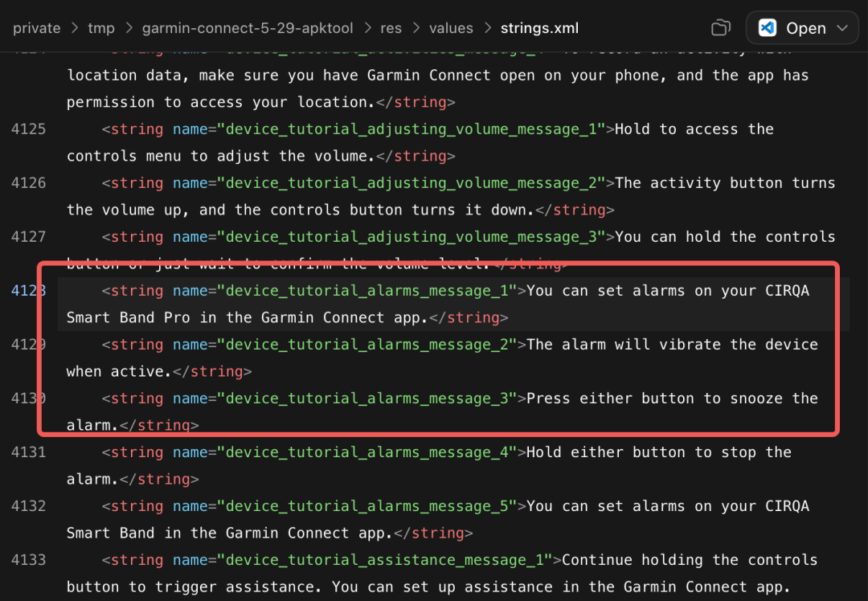Click the text 'Smart Band Pro in the Garmin Connect app.'
Viewport: 868px width, 601px height.
(248, 317)
